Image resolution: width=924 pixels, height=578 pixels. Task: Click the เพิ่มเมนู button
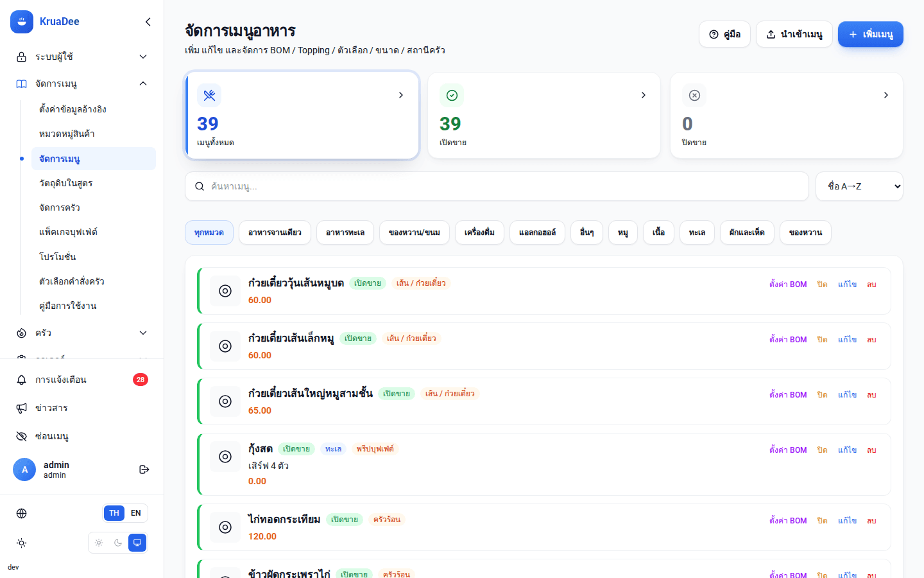click(x=871, y=34)
